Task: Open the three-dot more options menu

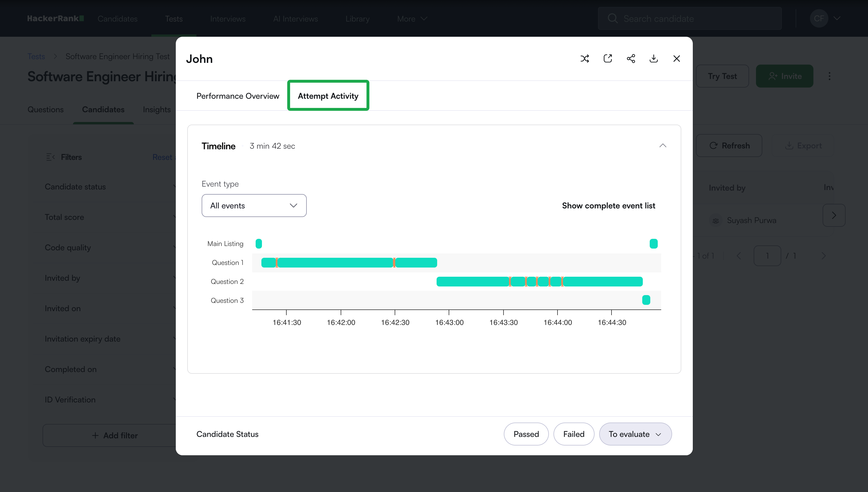Action: [x=830, y=76]
